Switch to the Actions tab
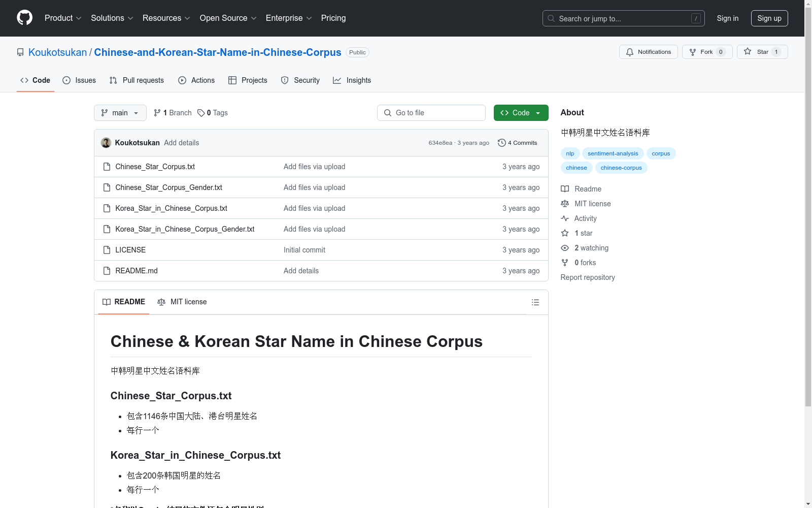 196,80
